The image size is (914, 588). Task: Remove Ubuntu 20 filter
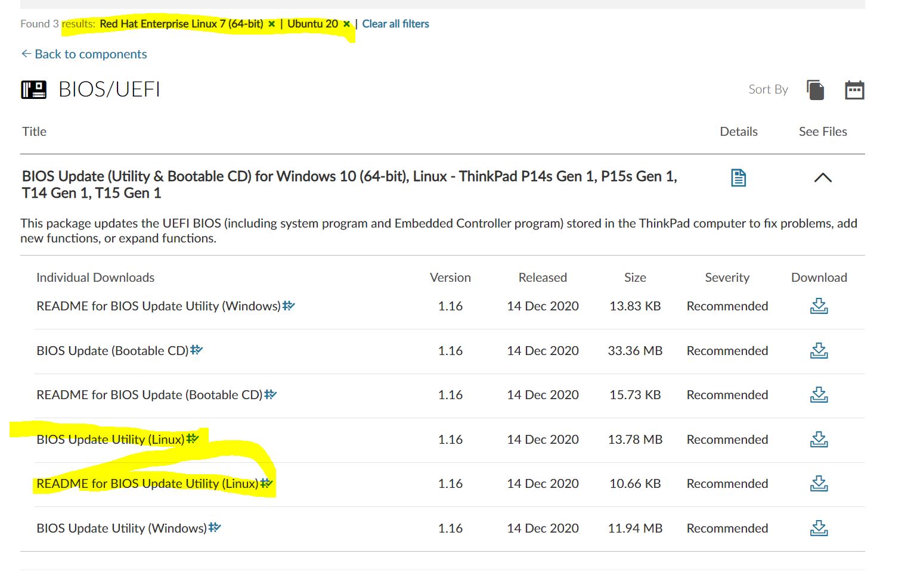pyautogui.click(x=346, y=24)
